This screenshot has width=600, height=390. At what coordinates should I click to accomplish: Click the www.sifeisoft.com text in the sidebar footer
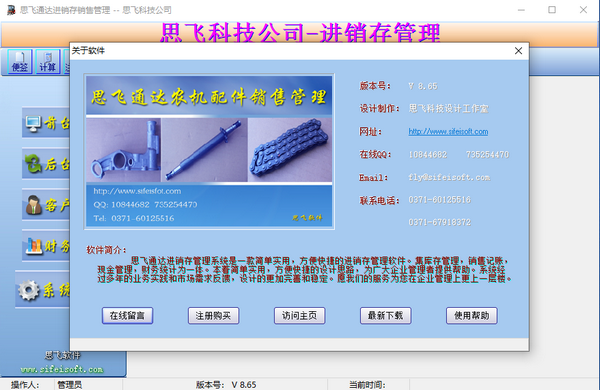(x=62, y=369)
